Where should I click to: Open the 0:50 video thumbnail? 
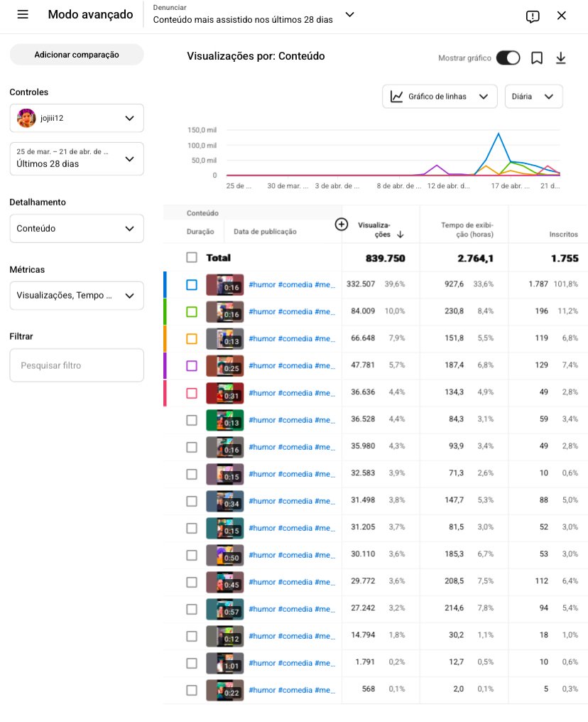click(224, 555)
